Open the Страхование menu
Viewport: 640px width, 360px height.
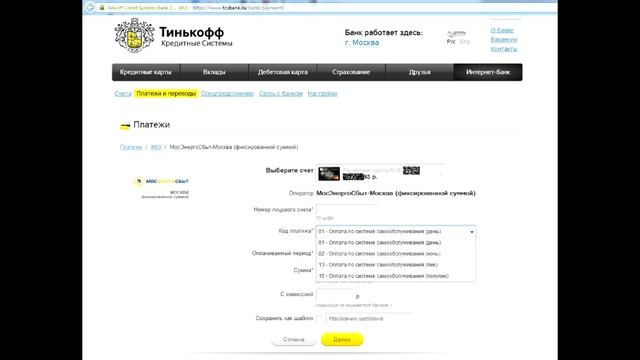pos(351,72)
